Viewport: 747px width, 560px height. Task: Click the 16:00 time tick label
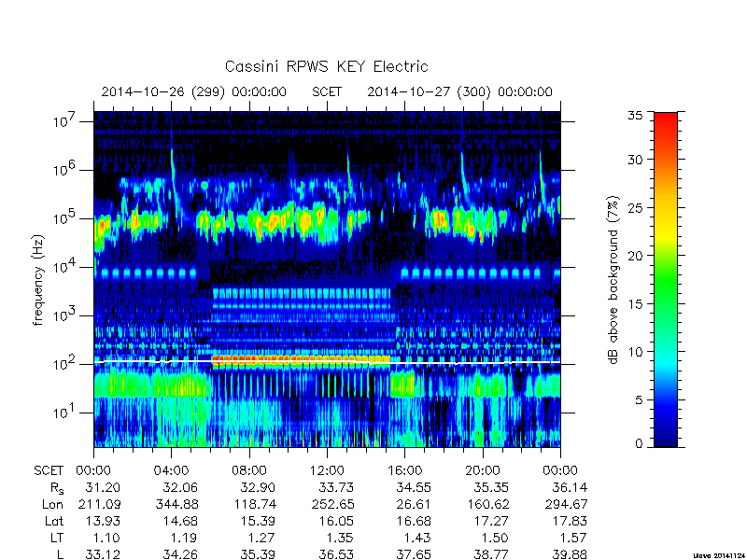pos(405,470)
